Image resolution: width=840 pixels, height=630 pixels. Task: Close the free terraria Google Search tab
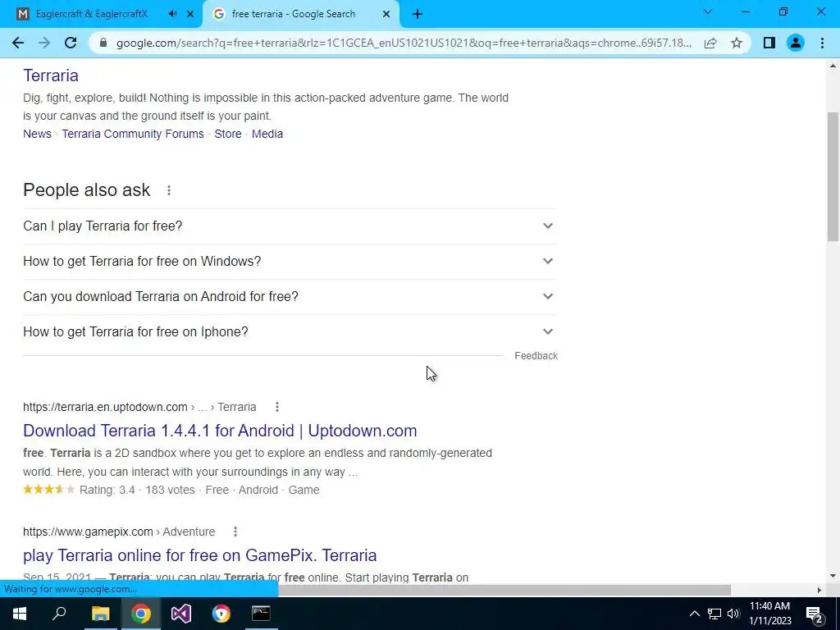point(386,14)
